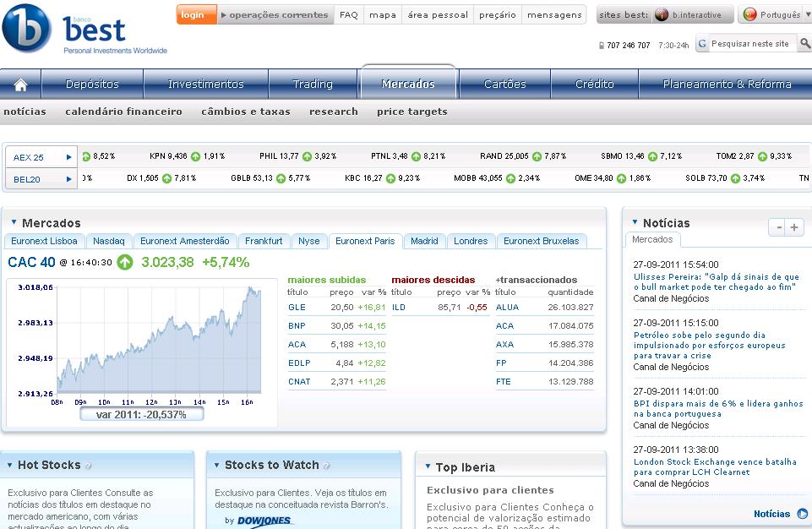Open the Cartões main menu
The image size is (812, 529).
click(505, 84)
